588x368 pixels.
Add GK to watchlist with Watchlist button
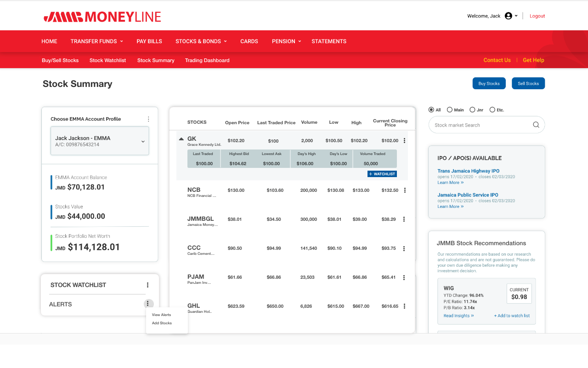(382, 174)
